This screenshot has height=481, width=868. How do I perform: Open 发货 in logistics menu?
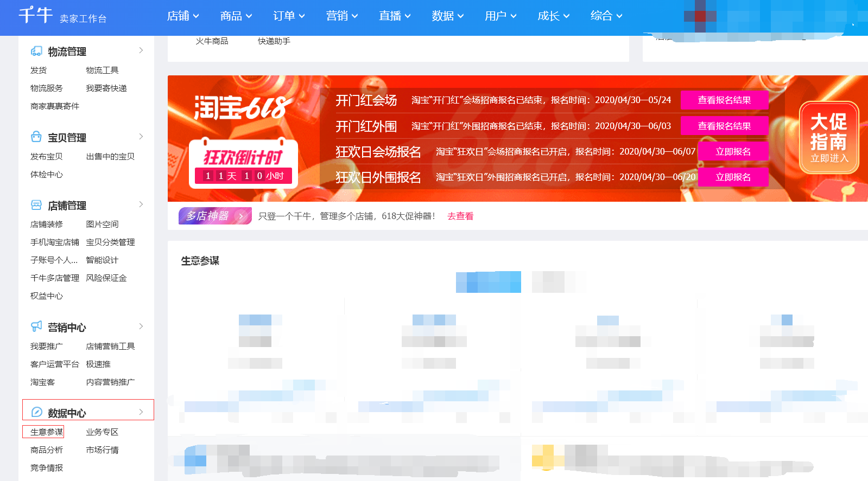point(39,70)
